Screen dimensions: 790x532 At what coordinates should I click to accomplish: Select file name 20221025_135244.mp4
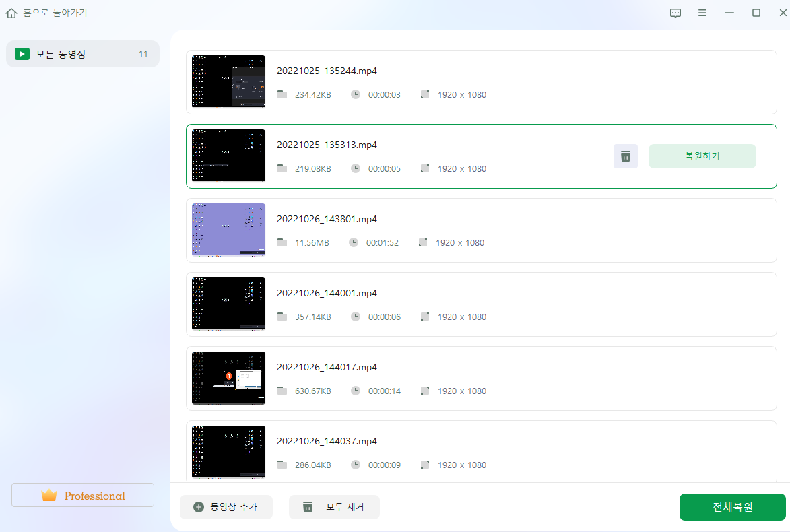point(327,71)
